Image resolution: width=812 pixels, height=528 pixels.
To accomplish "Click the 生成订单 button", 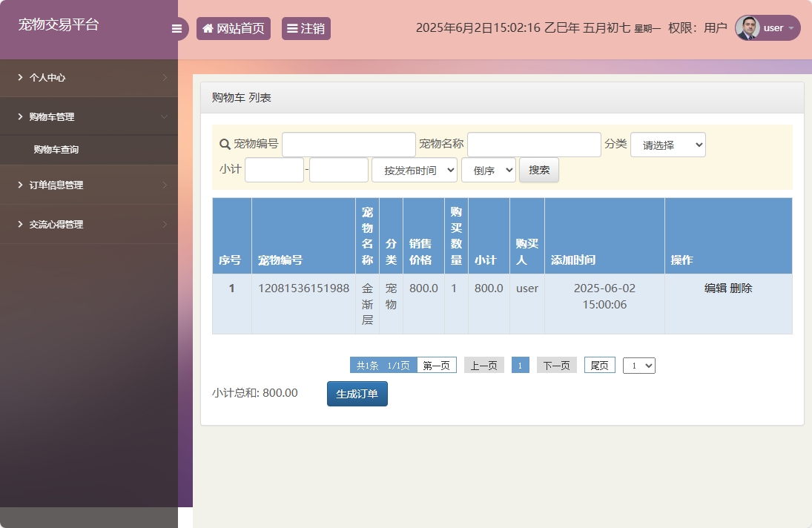I will (x=357, y=393).
